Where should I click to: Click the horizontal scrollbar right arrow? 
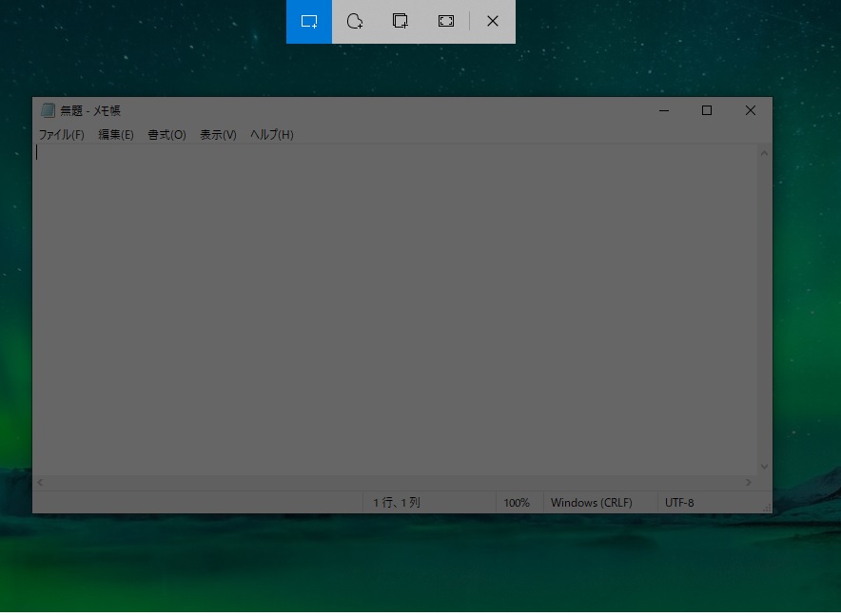[x=748, y=483]
